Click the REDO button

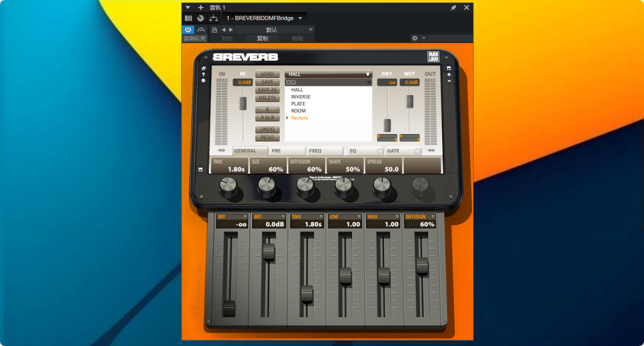[267, 137]
